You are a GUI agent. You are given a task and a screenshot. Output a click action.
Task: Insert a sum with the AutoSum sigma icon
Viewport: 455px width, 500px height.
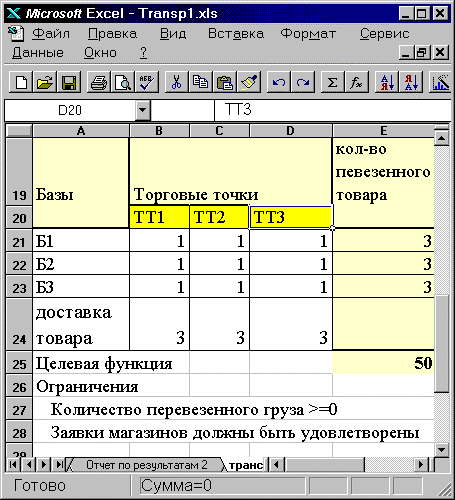pyautogui.click(x=332, y=82)
